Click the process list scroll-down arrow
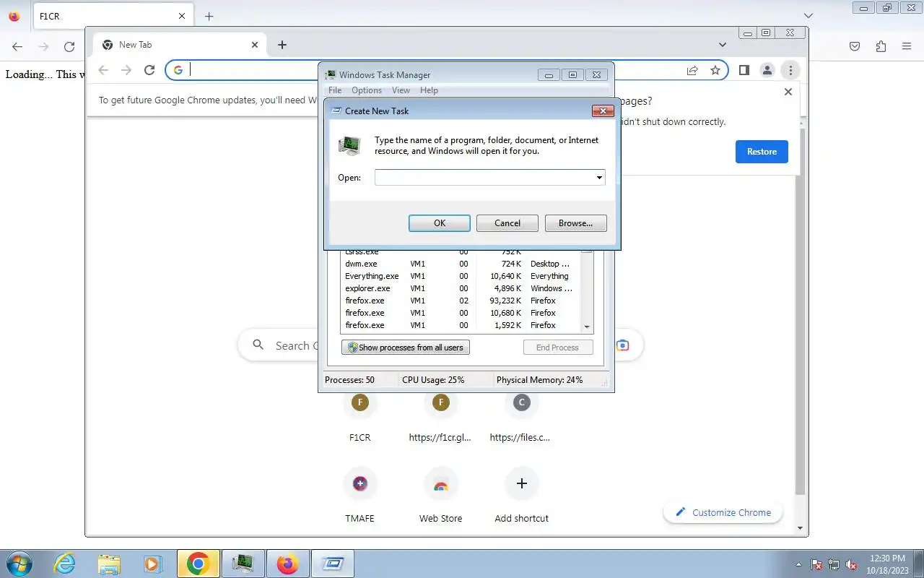 [587, 327]
